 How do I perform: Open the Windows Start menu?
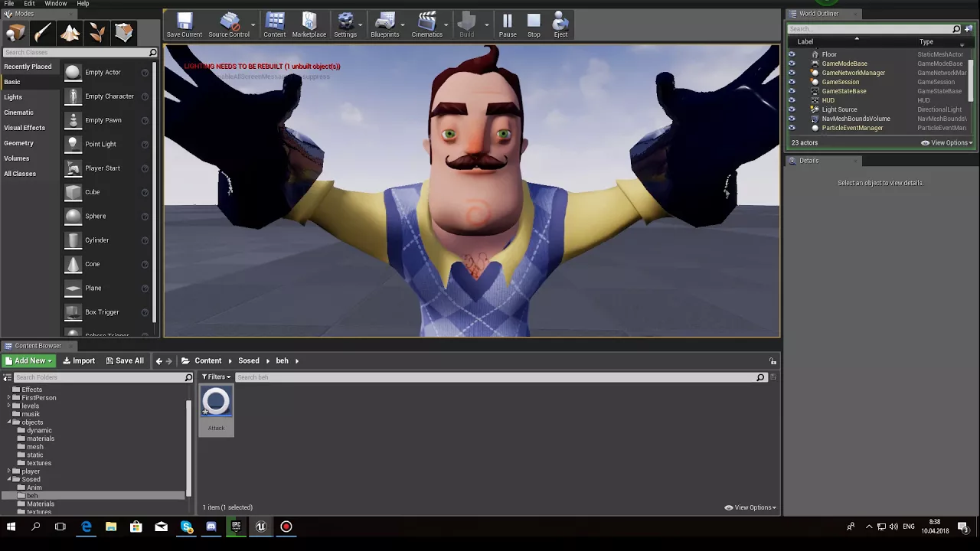pyautogui.click(x=11, y=527)
